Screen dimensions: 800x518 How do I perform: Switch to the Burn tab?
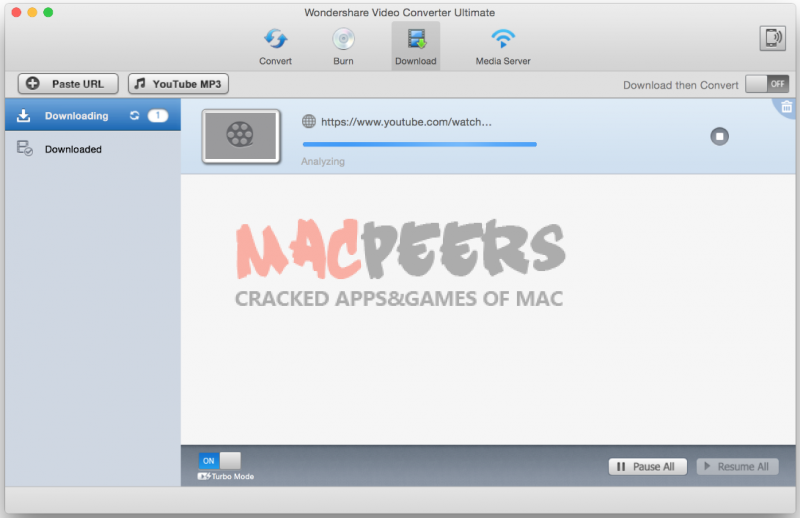pyautogui.click(x=343, y=47)
